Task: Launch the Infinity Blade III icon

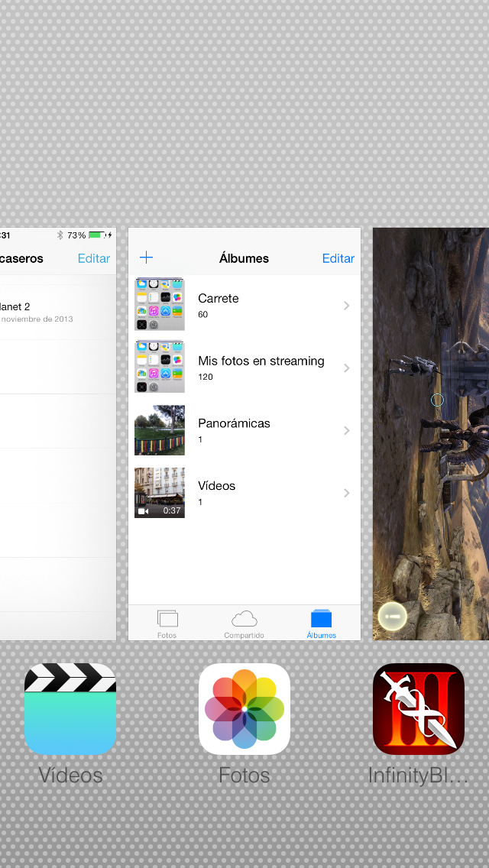Action: tap(418, 709)
